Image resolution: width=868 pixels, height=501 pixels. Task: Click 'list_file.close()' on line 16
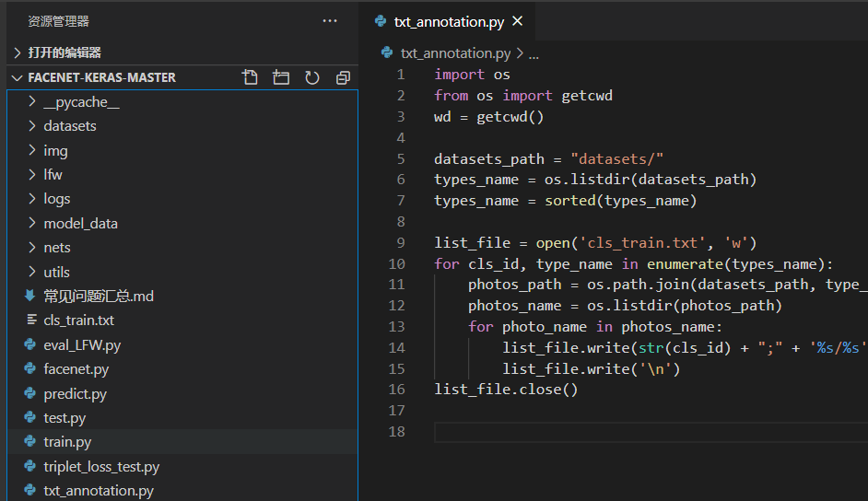(x=506, y=390)
